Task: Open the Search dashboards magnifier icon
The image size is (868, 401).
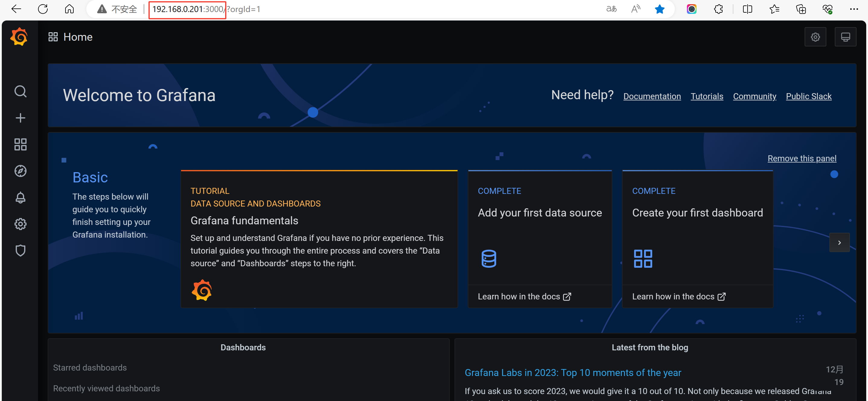Action: pyautogui.click(x=21, y=91)
